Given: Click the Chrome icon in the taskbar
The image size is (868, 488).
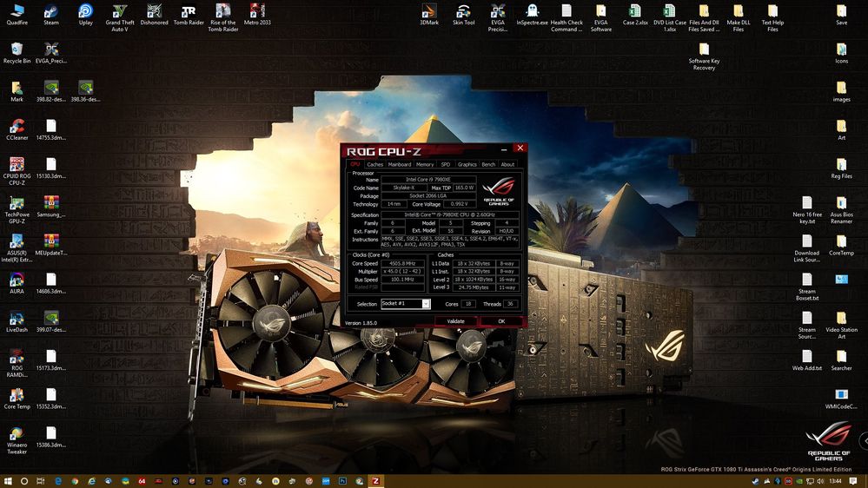Looking at the screenshot, I should point(75,481).
